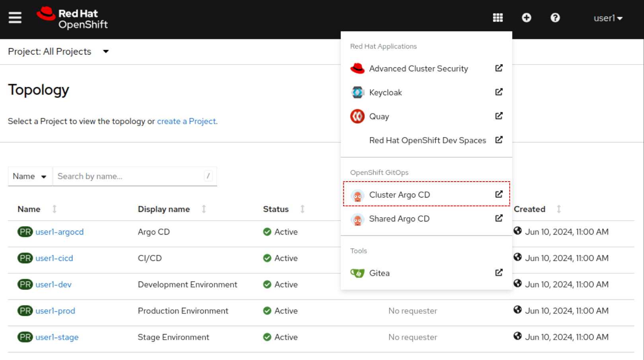
Task: Click the Shared Argo CD mascot icon
Action: tap(357, 219)
